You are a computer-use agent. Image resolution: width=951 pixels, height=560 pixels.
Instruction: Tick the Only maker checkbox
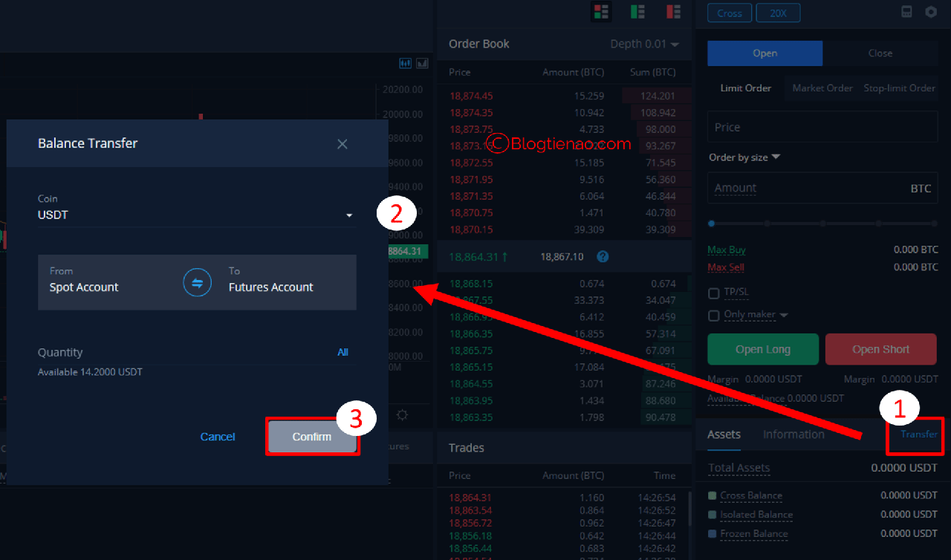(x=713, y=316)
